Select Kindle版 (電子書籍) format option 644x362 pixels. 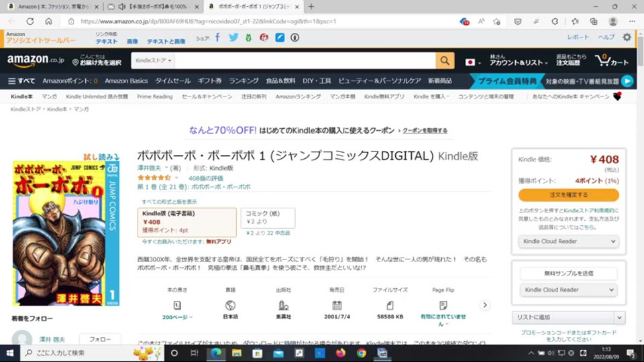(x=187, y=223)
